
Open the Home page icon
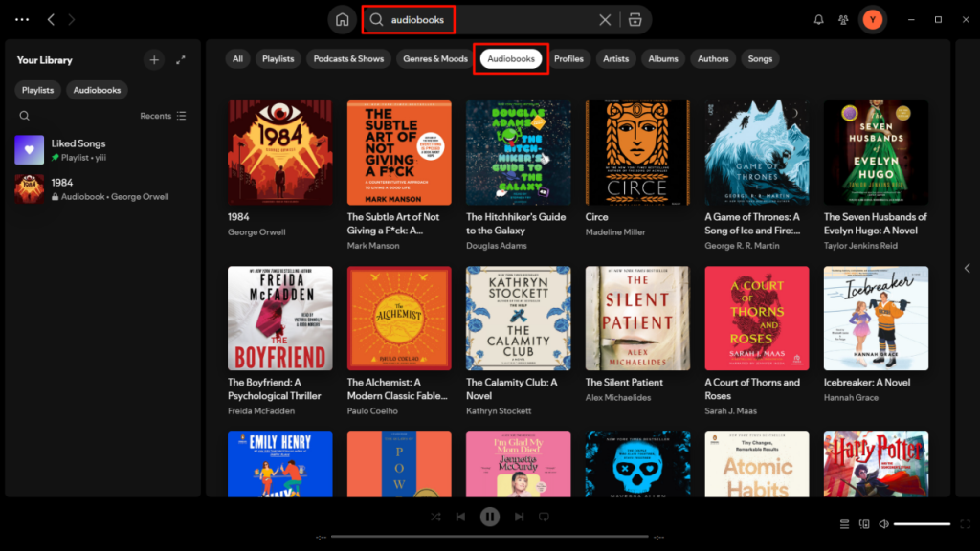tap(342, 20)
